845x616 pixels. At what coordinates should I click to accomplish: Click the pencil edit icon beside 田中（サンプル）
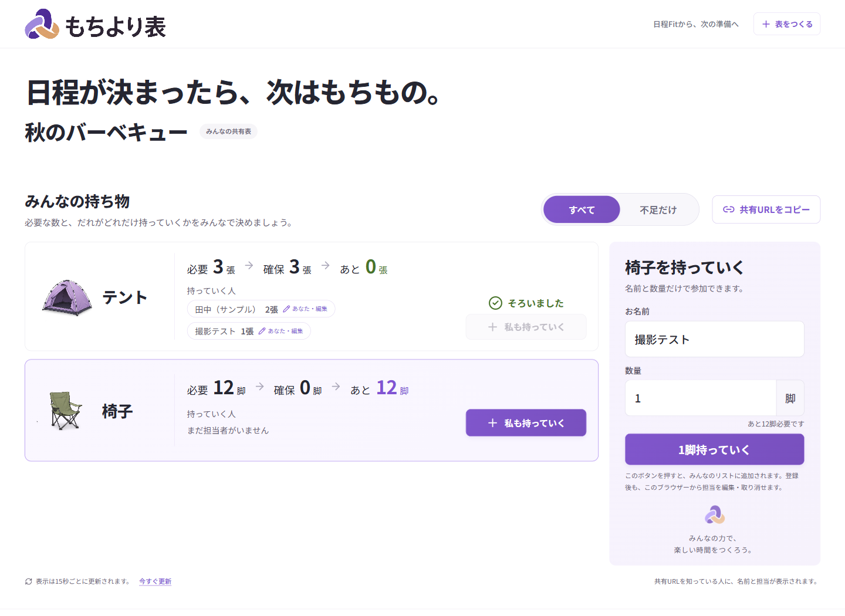[x=286, y=309]
